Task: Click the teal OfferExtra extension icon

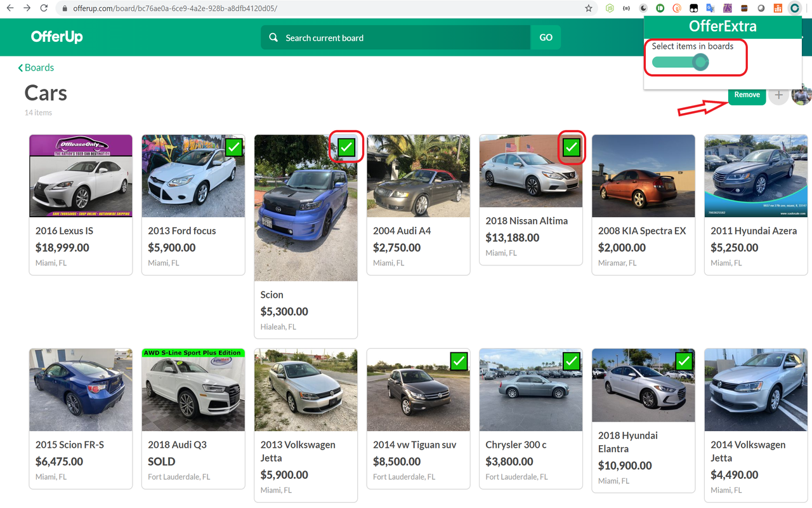Action: pyautogui.click(x=794, y=8)
